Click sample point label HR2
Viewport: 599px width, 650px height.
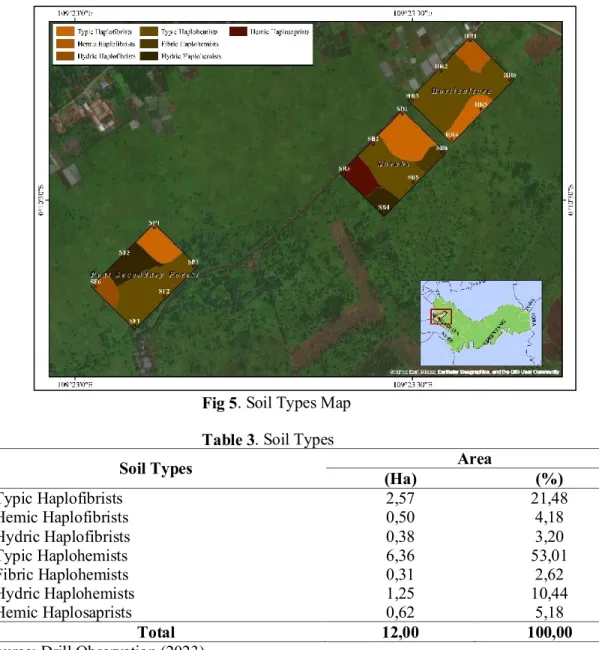441,66
